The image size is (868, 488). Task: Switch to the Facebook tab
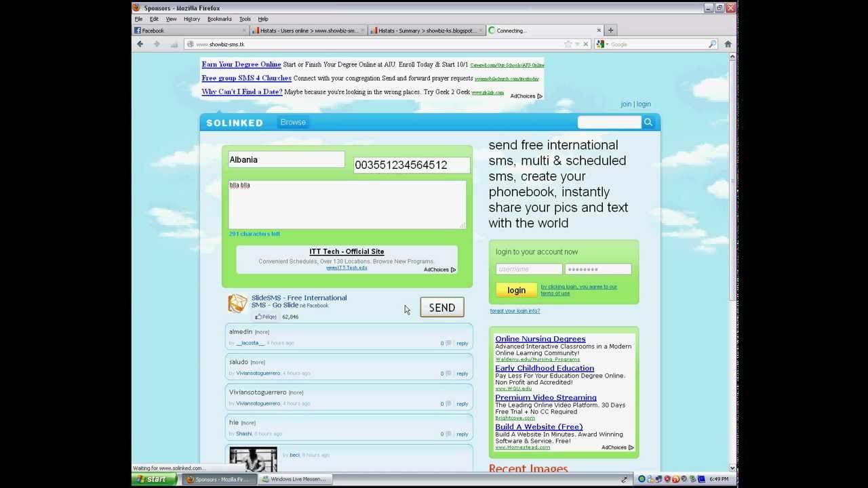point(190,30)
